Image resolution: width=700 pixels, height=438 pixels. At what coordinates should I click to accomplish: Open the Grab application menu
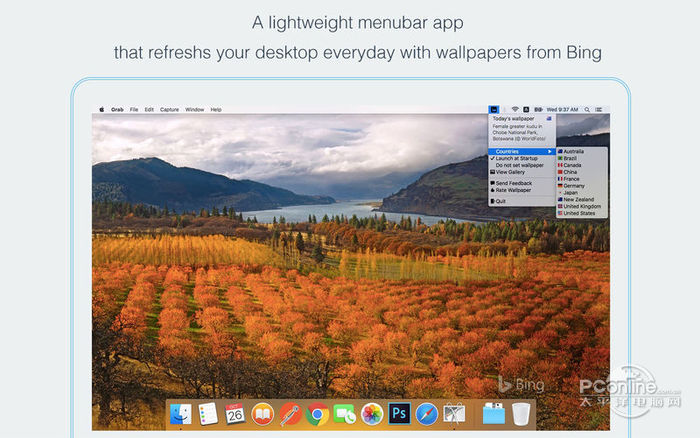pos(117,109)
